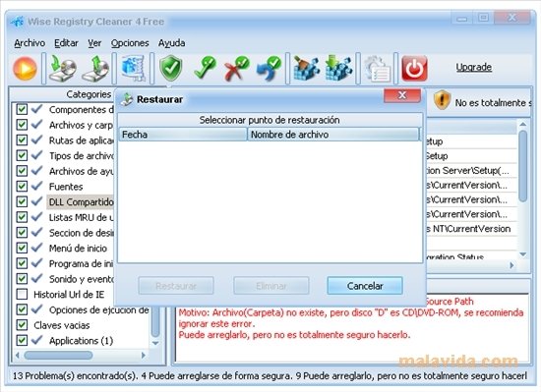Click the registry cubes brush icon
541x392 pixels.
click(x=306, y=69)
